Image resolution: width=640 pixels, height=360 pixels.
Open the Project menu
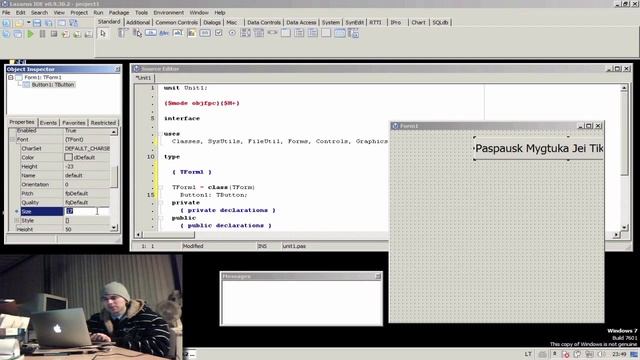coord(79,13)
